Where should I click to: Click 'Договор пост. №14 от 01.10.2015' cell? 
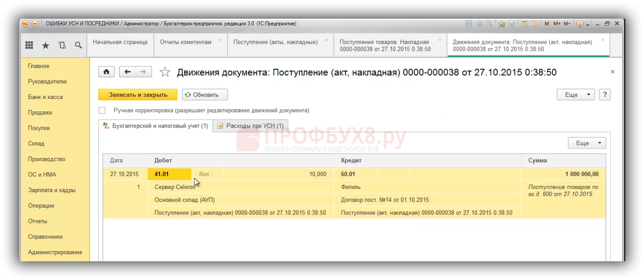(x=427, y=200)
